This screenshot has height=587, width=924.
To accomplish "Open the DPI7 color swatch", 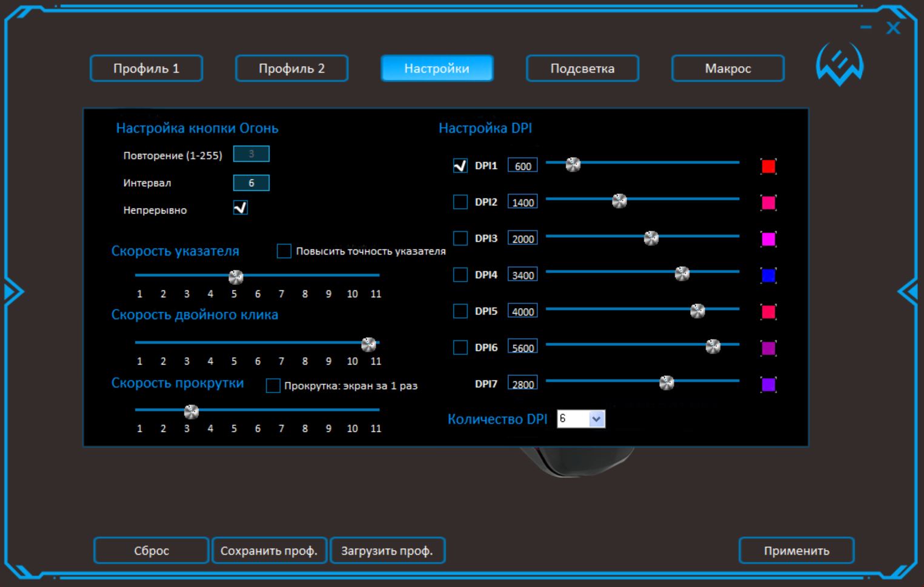I will (x=768, y=384).
